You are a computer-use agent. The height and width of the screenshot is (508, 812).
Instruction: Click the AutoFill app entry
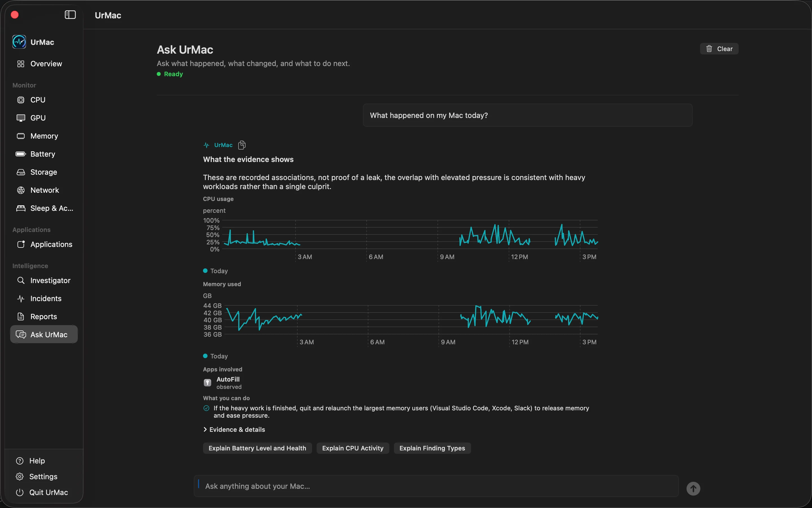click(223, 383)
